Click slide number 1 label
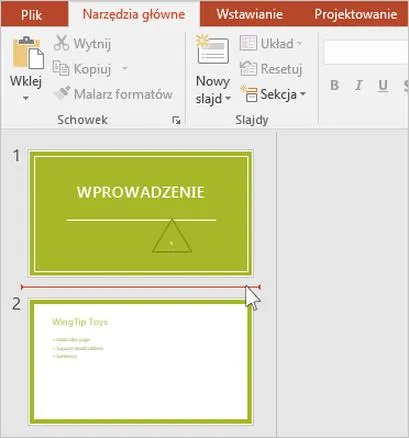Screen dimensions: 409x438 (x=16, y=155)
